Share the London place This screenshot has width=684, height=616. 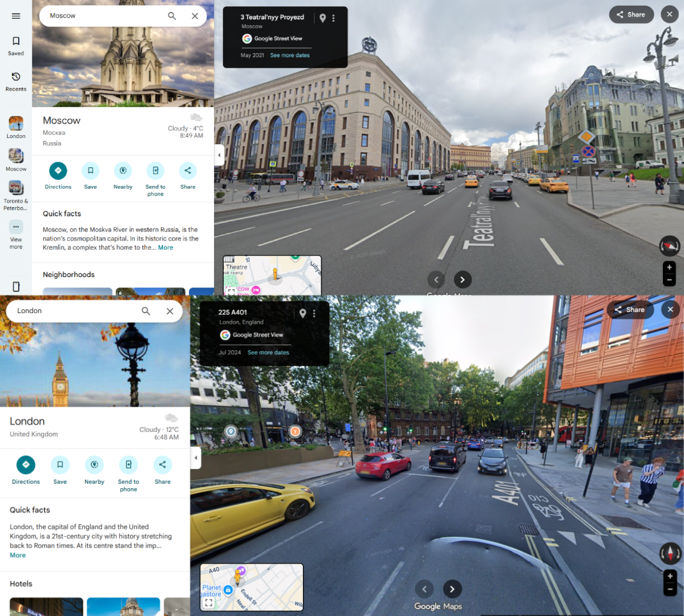162,471
